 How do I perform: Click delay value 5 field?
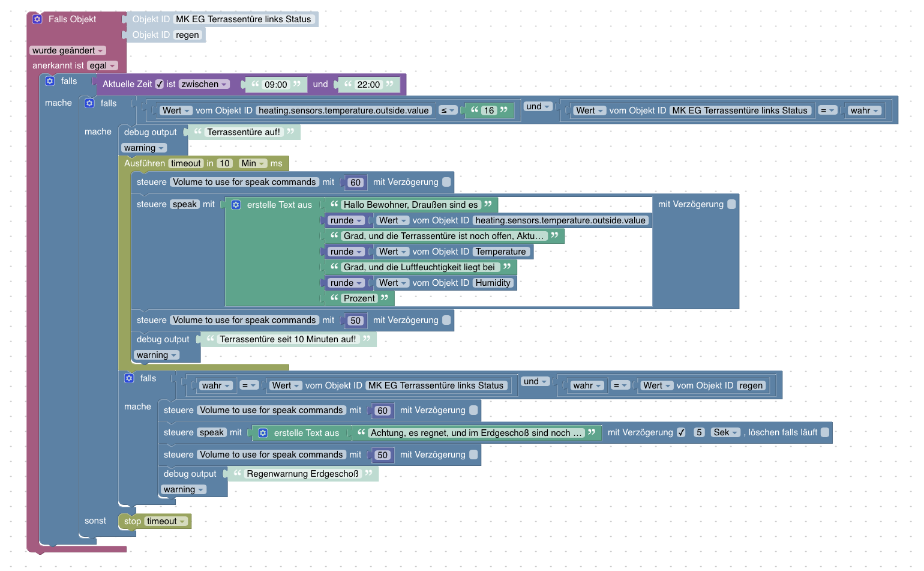tap(699, 432)
